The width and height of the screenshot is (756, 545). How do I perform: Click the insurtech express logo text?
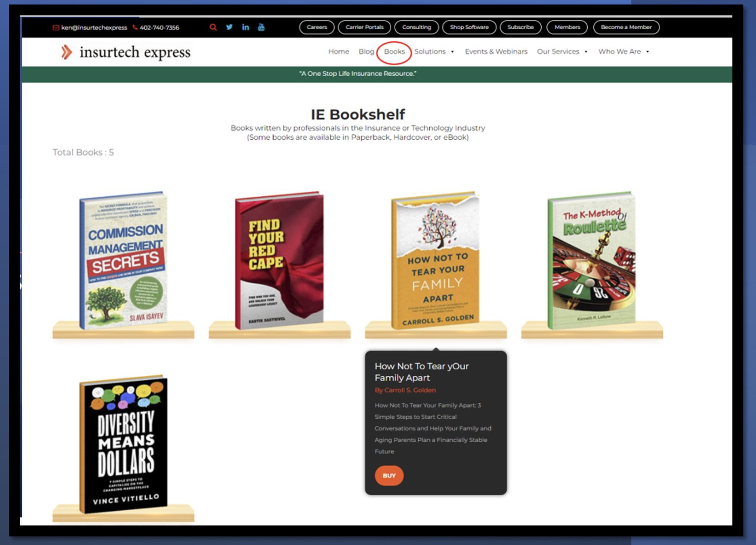135,52
